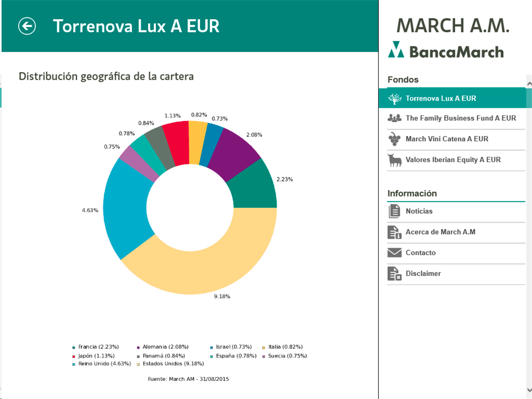Click the sidebar scrollbar down arrow
532x399 pixels.
529,390
